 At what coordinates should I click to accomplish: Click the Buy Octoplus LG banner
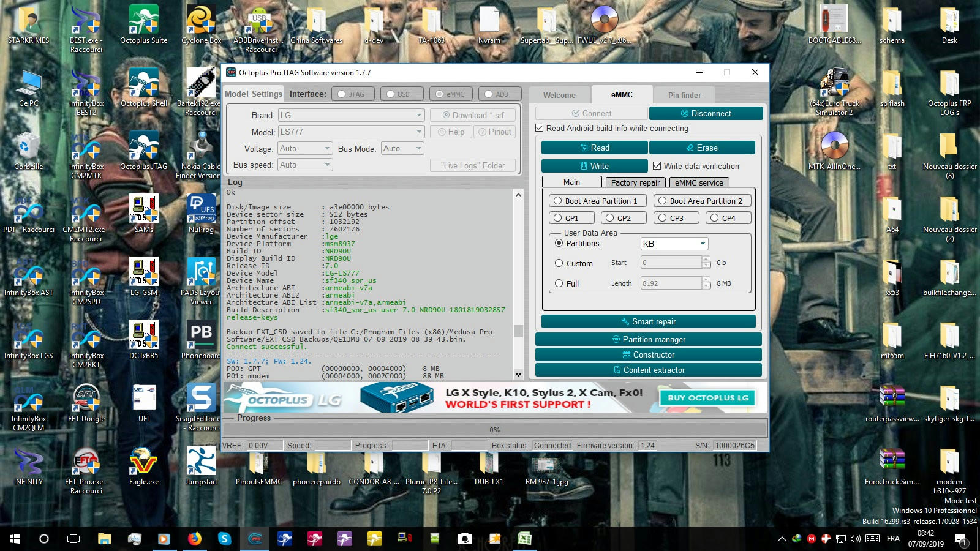pos(708,397)
